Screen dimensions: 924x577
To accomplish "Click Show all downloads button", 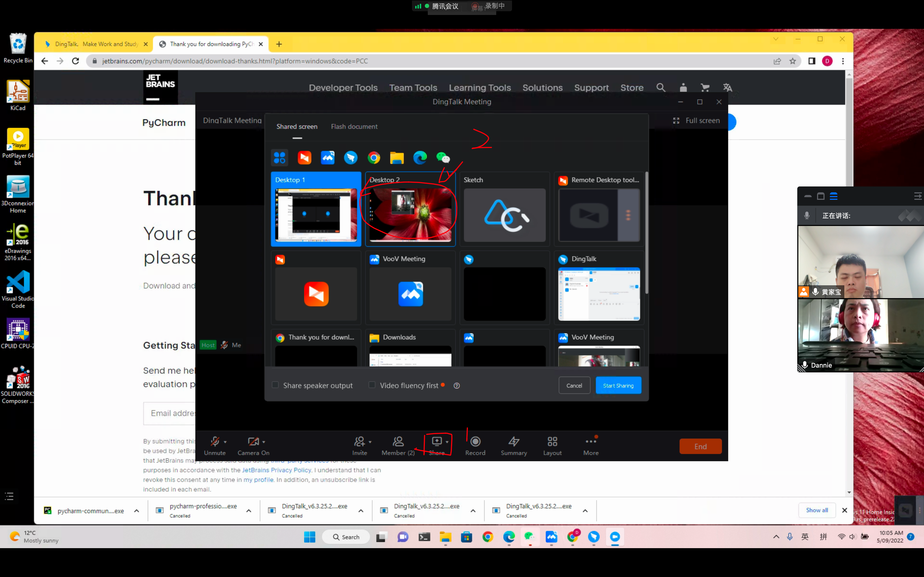I will [817, 510].
